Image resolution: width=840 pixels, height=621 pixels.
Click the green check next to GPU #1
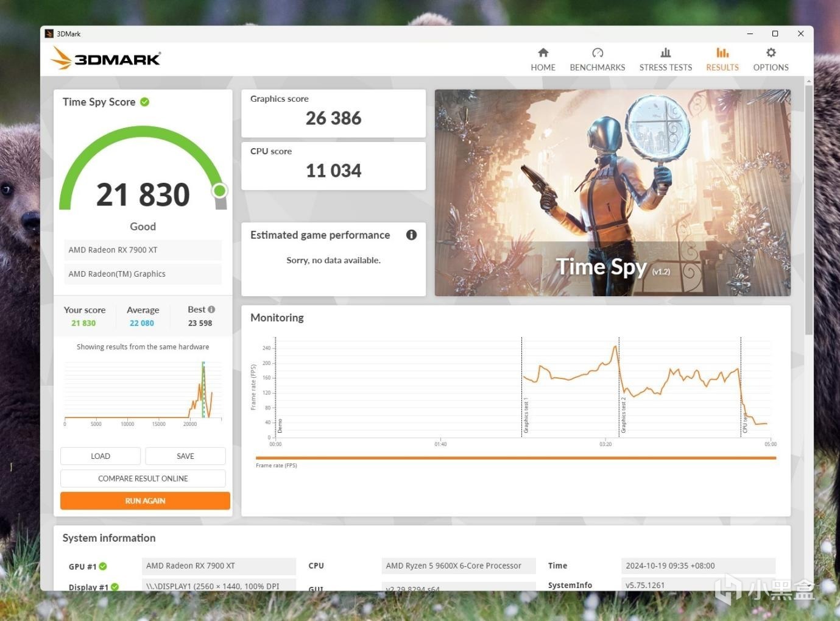pyautogui.click(x=103, y=566)
